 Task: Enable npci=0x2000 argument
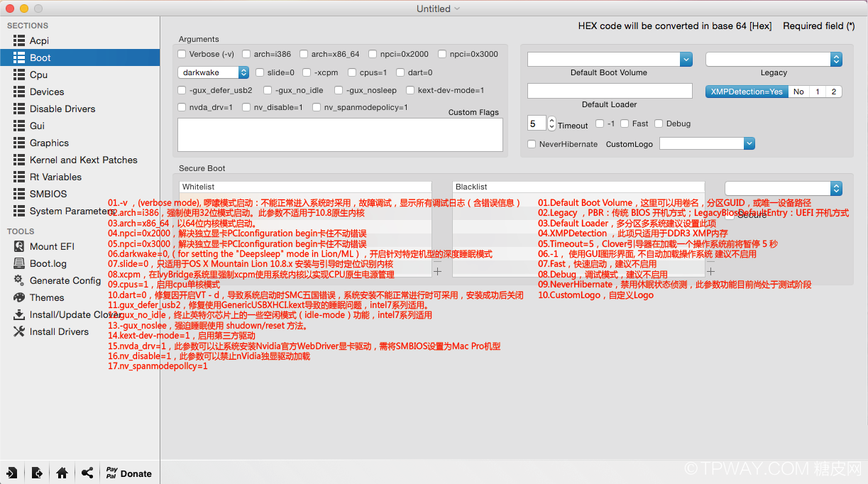(x=373, y=54)
